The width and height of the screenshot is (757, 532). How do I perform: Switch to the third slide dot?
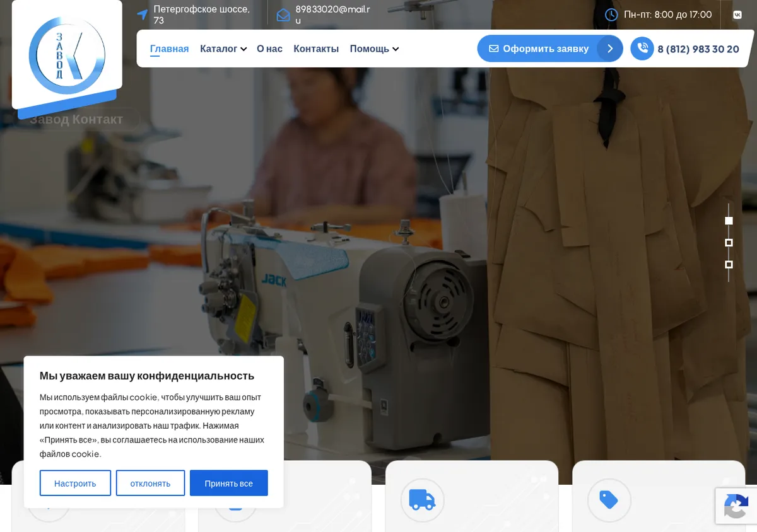coord(729,265)
